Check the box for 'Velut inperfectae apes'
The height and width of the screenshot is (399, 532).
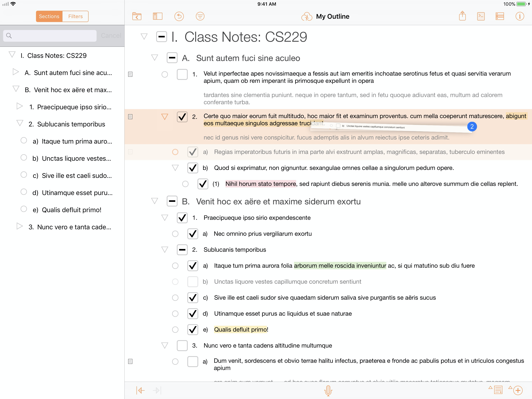click(x=182, y=74)
